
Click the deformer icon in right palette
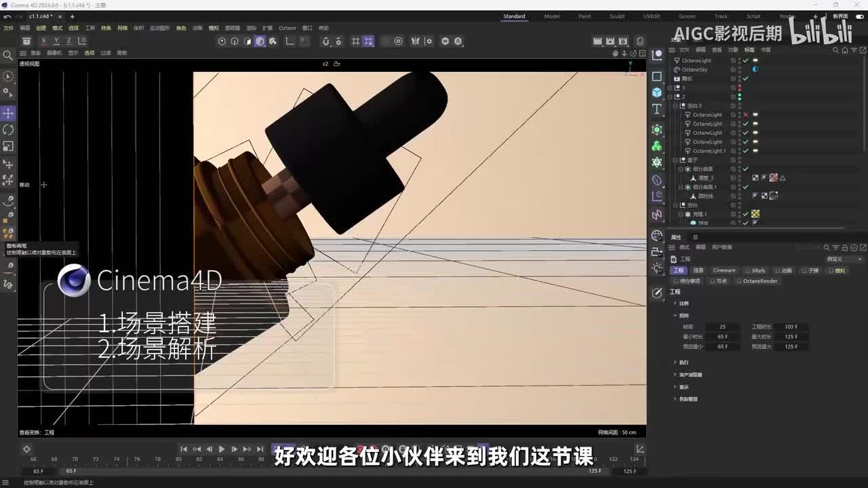click(x=656, y=181)
